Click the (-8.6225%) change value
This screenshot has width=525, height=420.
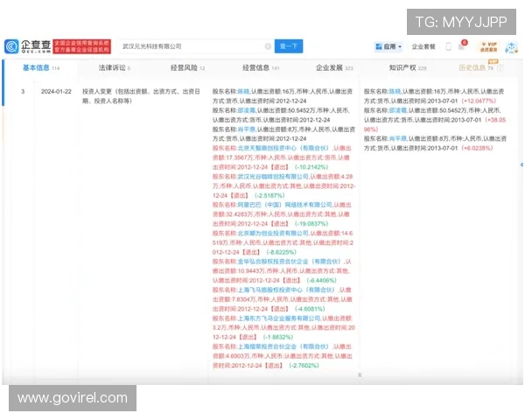(x=281, y=252)
